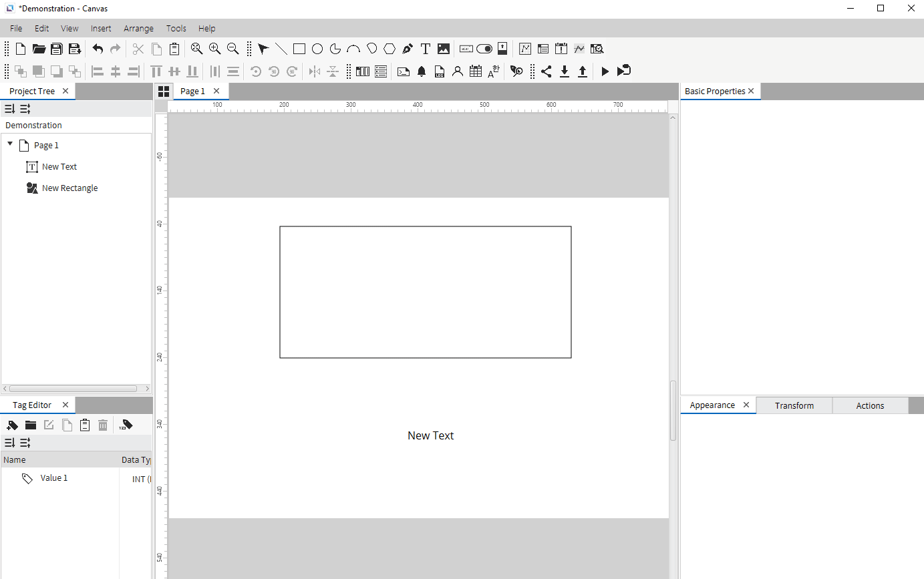Open the alarm notifications icon
Viewport: 924px width, 579px height.
[422, 71]
